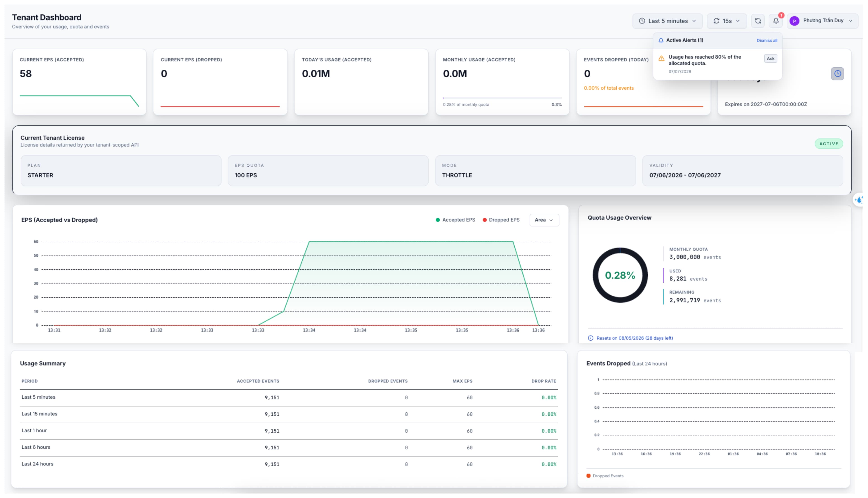Image resolution: width=868 pixels, height=498 pixels.
Task: Click the bell icon beside Active Alerts
Action: [661, 40]
